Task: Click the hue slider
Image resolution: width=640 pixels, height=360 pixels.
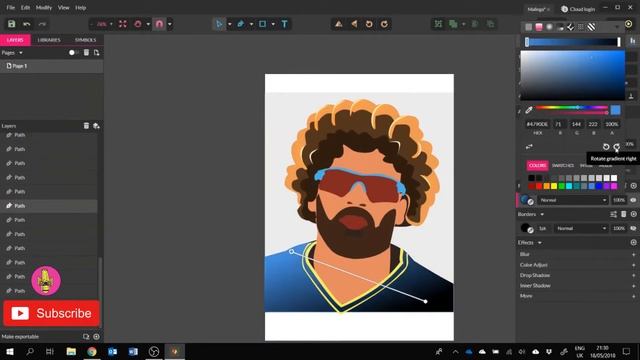Action: [572, 107]
